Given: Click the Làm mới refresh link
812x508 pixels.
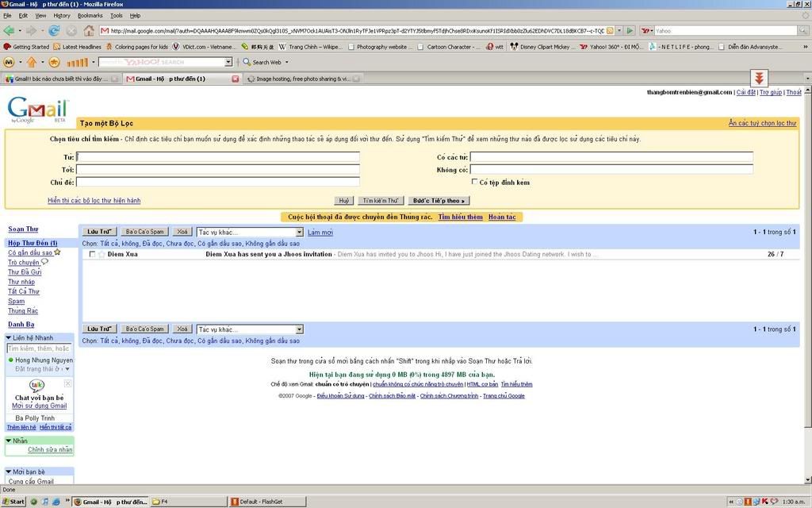Looking at the screenshot, I should pos(320,233).
